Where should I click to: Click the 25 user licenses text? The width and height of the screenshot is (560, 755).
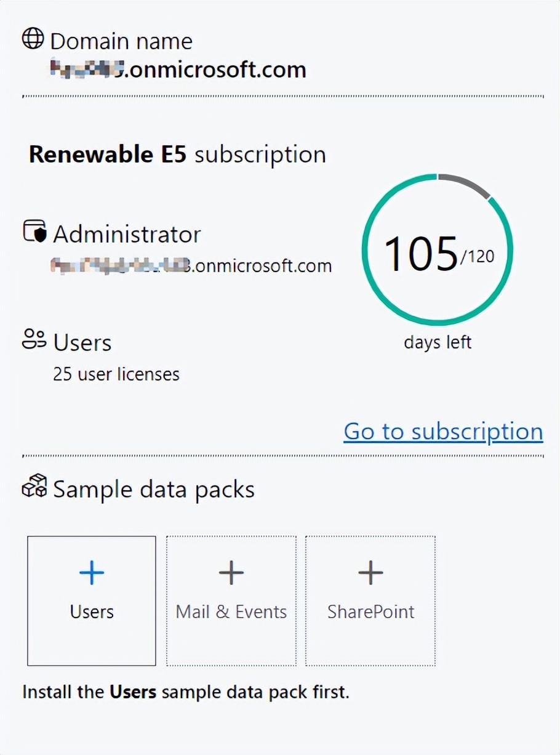point(116,374)
